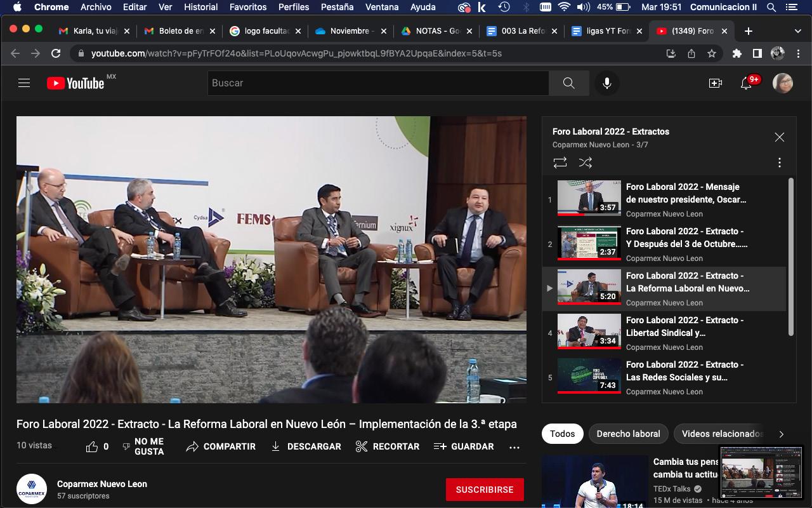812x508 pixels.
Task: Switch to the NOTAS Google Drive tab
Action: point(434,31)
